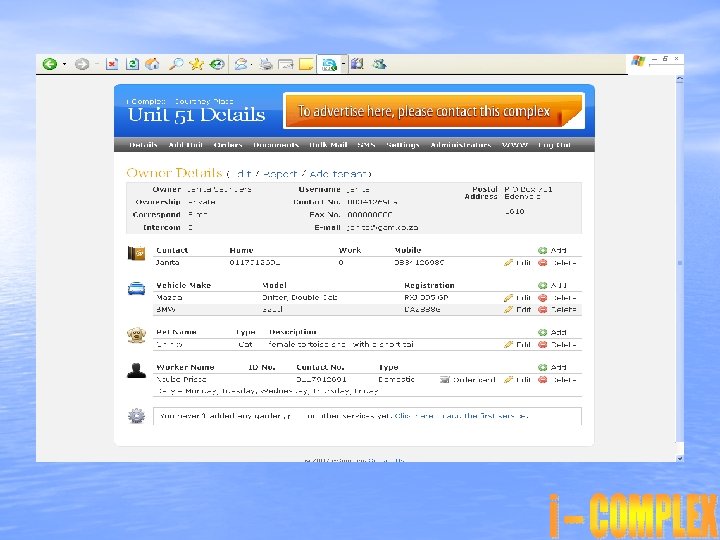
Task: Edit the Janita contact row
Action: [x=518, y=263]
